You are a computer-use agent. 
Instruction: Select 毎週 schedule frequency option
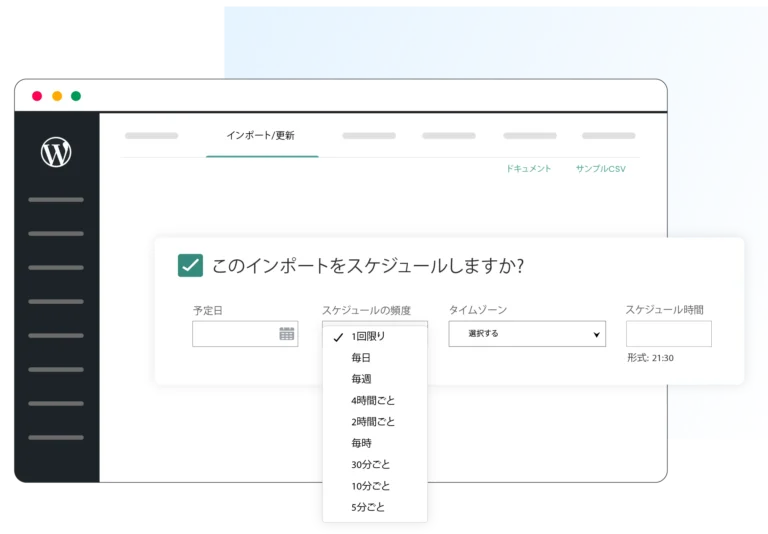[x=361, y=379]
